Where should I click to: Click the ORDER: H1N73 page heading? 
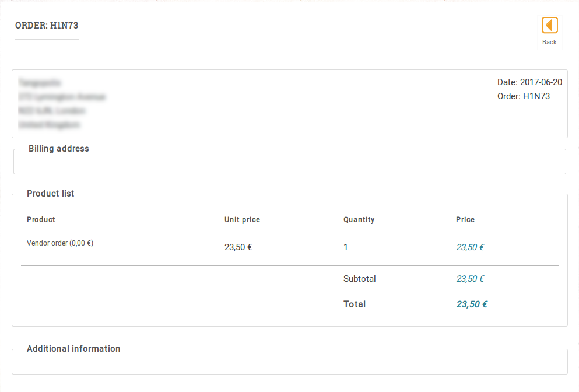click(x=47, y=26)
